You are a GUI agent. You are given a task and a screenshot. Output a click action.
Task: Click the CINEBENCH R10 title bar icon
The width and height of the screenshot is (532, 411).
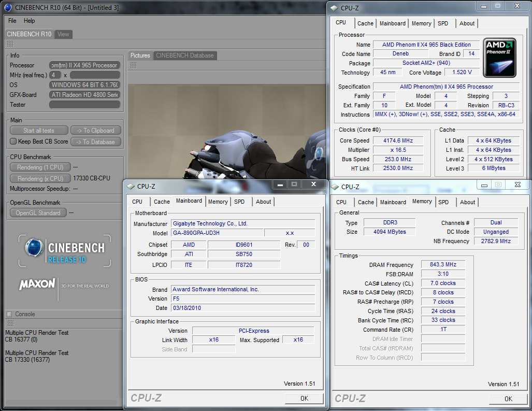pos(8,8)
